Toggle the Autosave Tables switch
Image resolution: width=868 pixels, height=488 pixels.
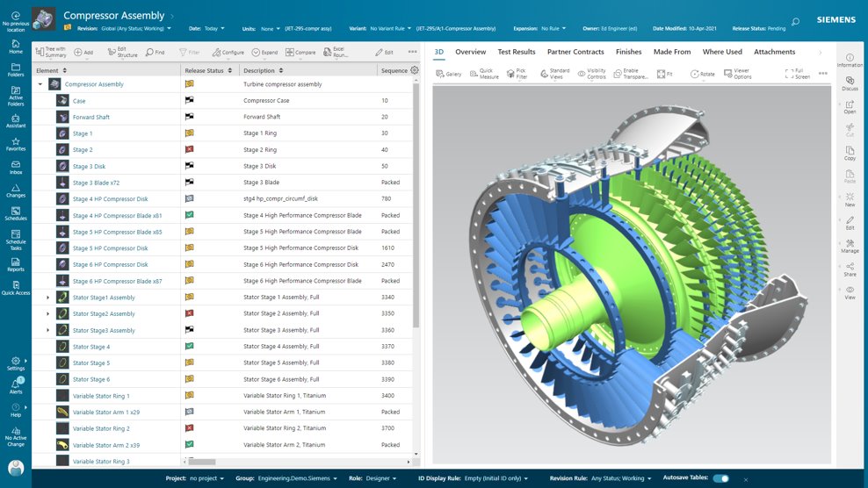click(x=720, y=478)
